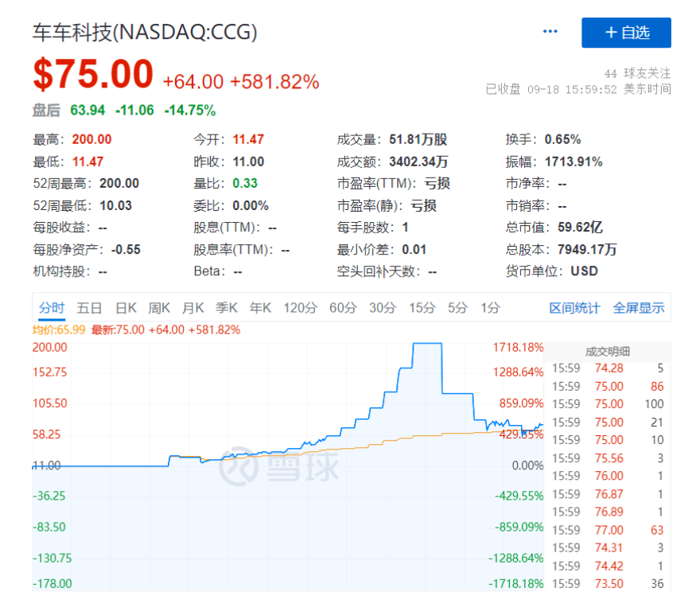Image resolution: width=700 pixels, height=592 pixels.
Task: Click the 44 球友关注 follower count
Action: coord(637,73)
